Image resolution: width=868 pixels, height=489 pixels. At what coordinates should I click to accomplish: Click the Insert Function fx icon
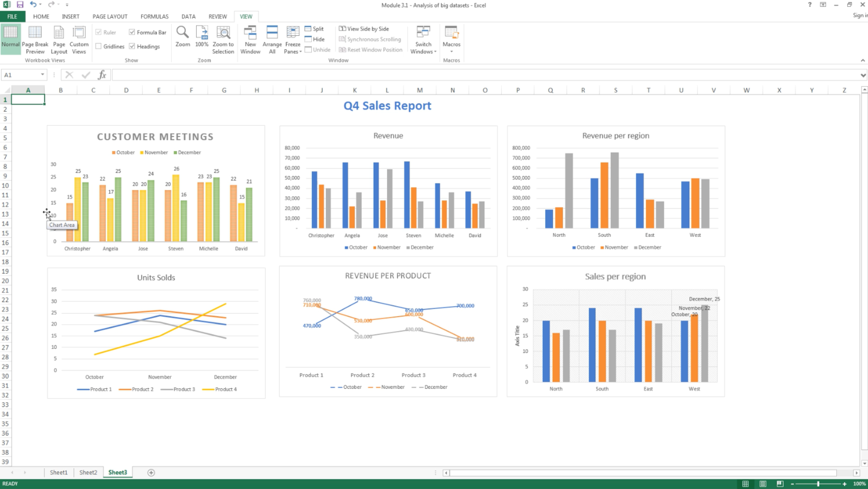[x=102, y=75]
